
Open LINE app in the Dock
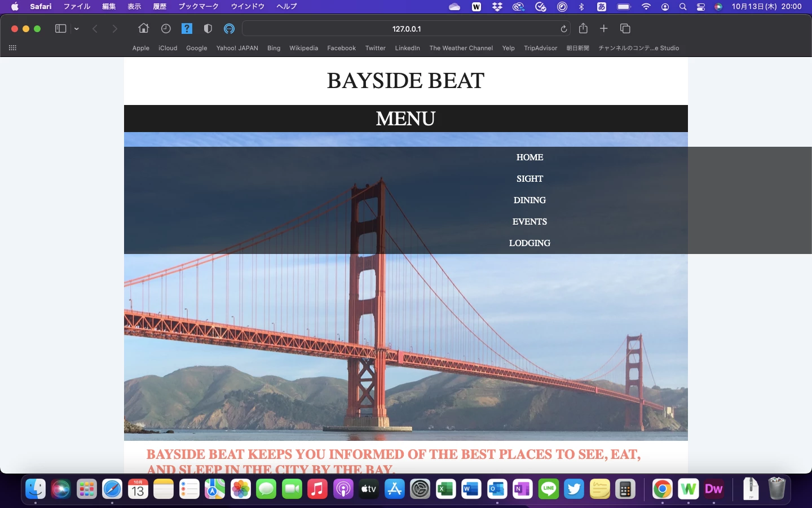[549, 489]
